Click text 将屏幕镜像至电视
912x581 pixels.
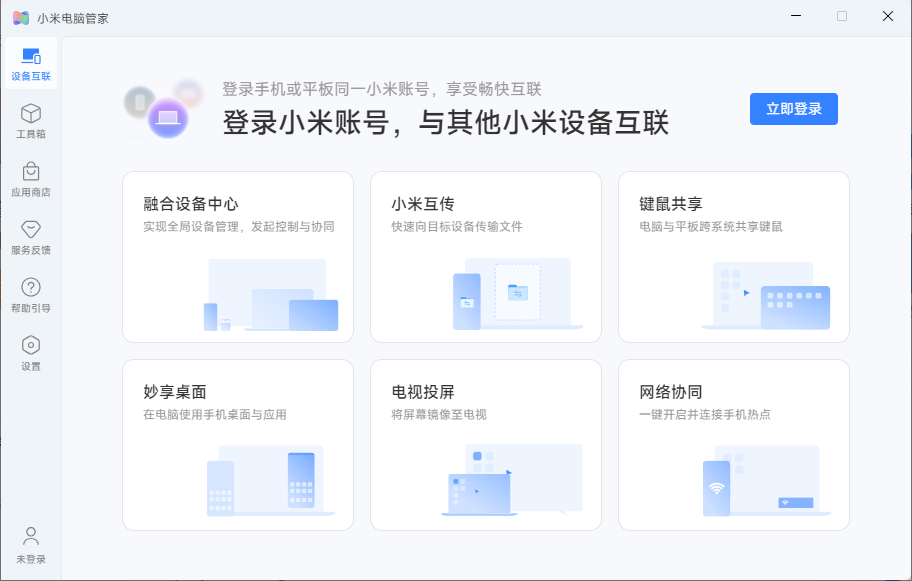point(439,415)
